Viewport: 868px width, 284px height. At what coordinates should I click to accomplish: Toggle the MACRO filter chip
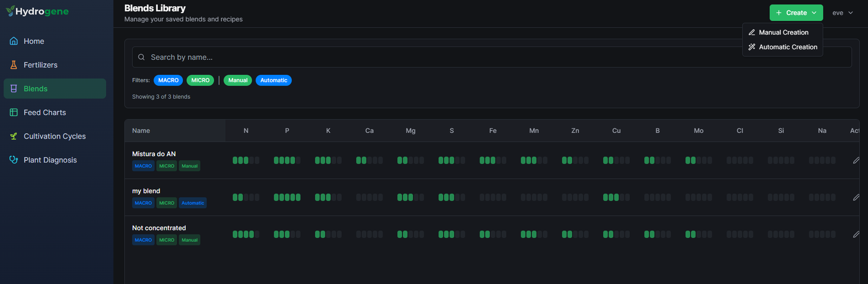168,80
